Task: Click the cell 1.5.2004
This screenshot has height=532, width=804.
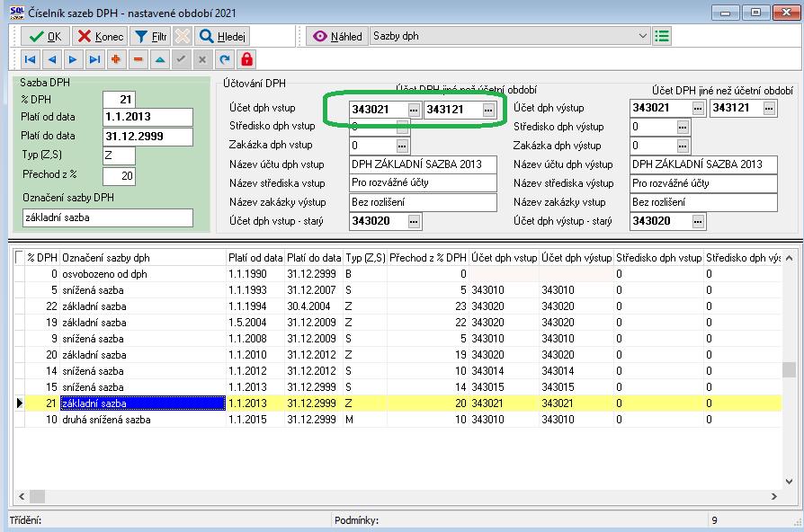Action: click(255, 323)
